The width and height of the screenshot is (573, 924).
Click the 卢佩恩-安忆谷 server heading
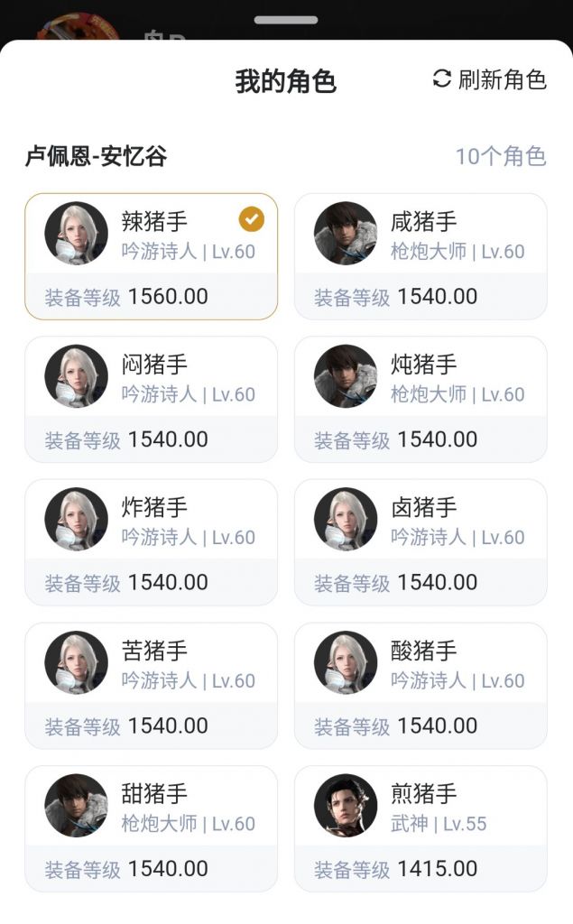96,156
